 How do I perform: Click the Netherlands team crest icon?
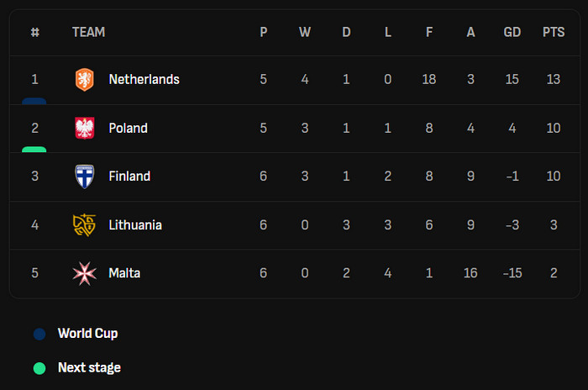point(85,80)
